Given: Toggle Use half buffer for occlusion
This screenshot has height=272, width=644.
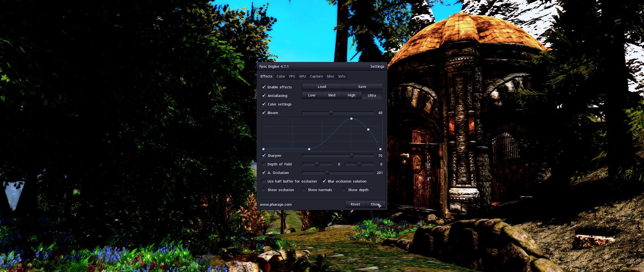Looking at the screenshot, I should 264,181.
